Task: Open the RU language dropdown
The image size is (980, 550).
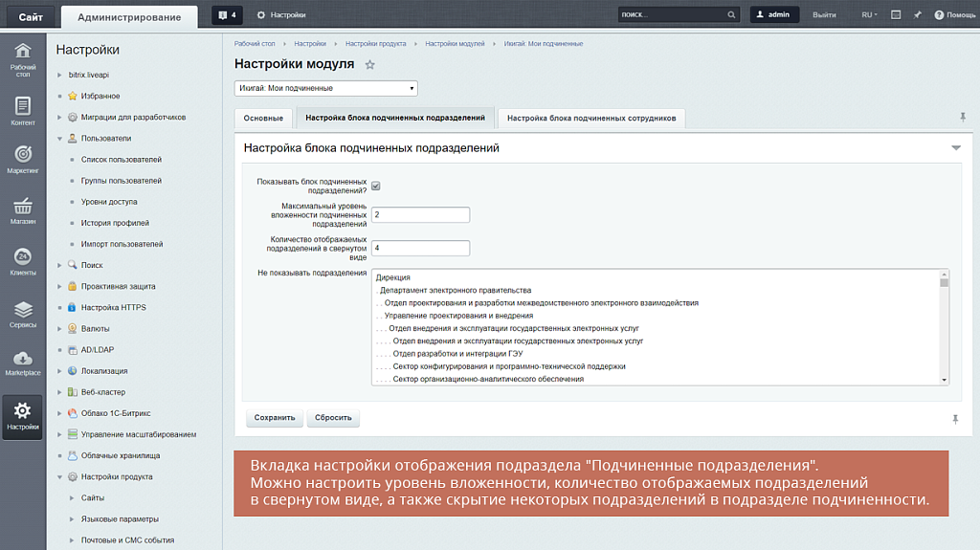Action: point(869,15)
